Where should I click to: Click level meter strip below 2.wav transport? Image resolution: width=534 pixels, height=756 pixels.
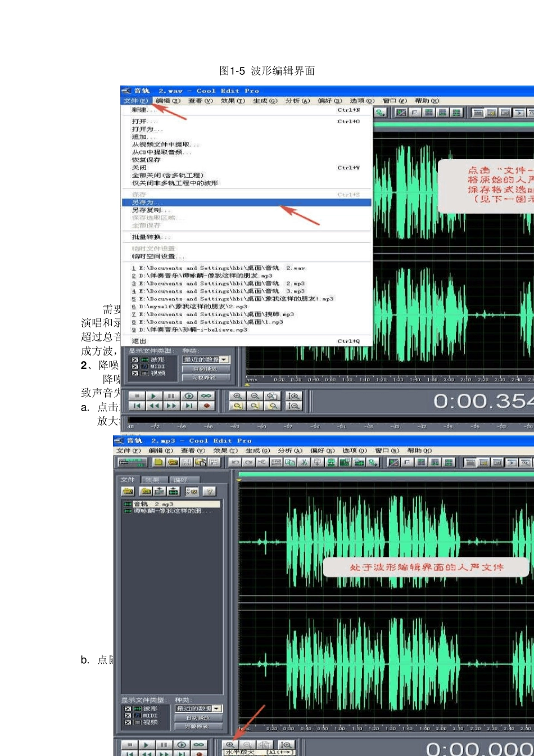(332, 420)
